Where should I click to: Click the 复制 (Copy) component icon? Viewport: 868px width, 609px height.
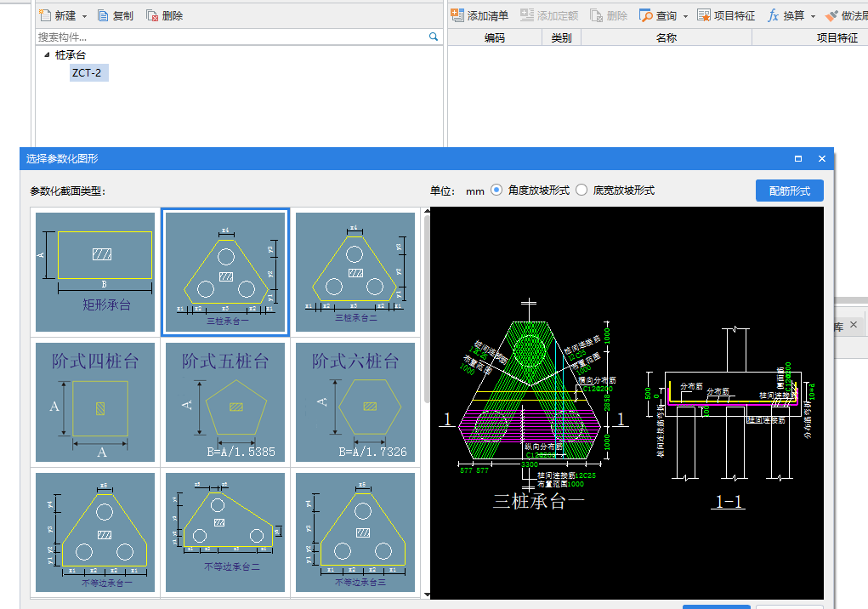[x=103, y=15]
